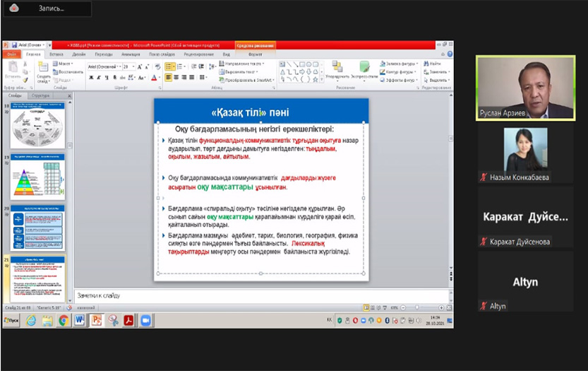Toggle bulleted list formatting button

coord(169,66)
